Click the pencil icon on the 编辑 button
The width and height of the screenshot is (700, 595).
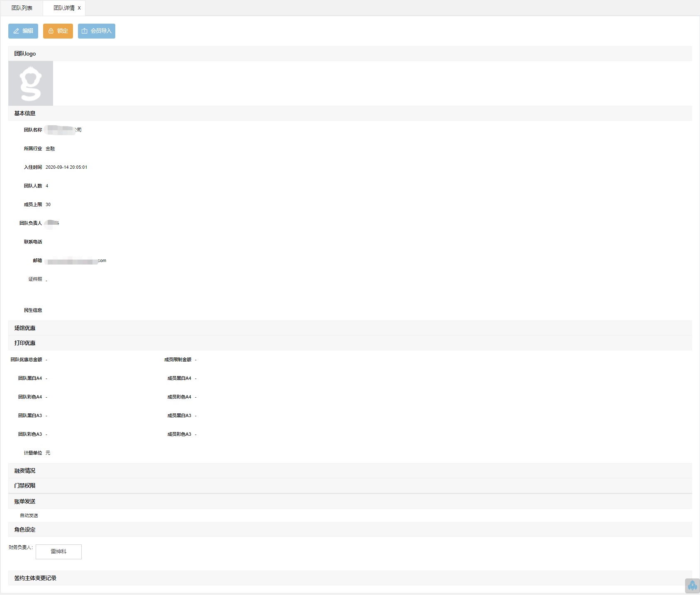click(x=16, y=31)
